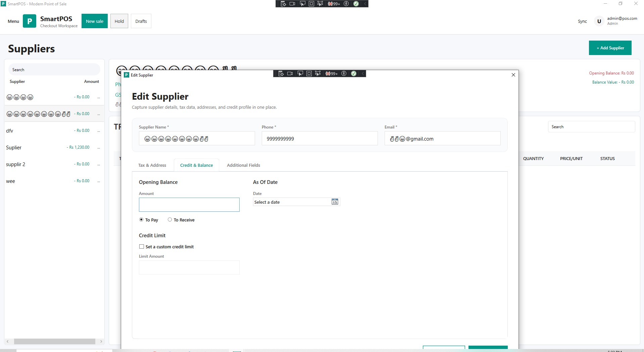
Task: Click Select Element icon in dialog debug toolbar
Action: click(300, 73)
